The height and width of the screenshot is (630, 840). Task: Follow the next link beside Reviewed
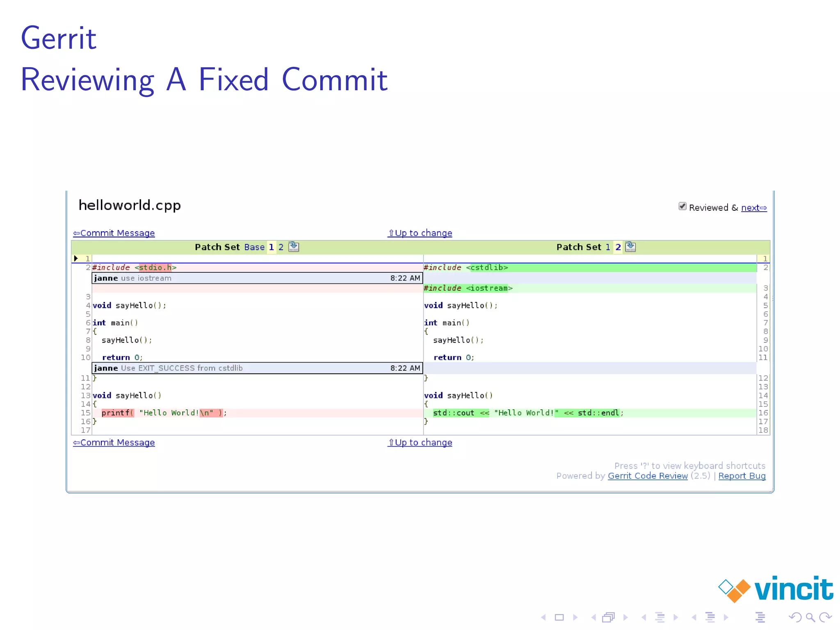tap(754, 208)
